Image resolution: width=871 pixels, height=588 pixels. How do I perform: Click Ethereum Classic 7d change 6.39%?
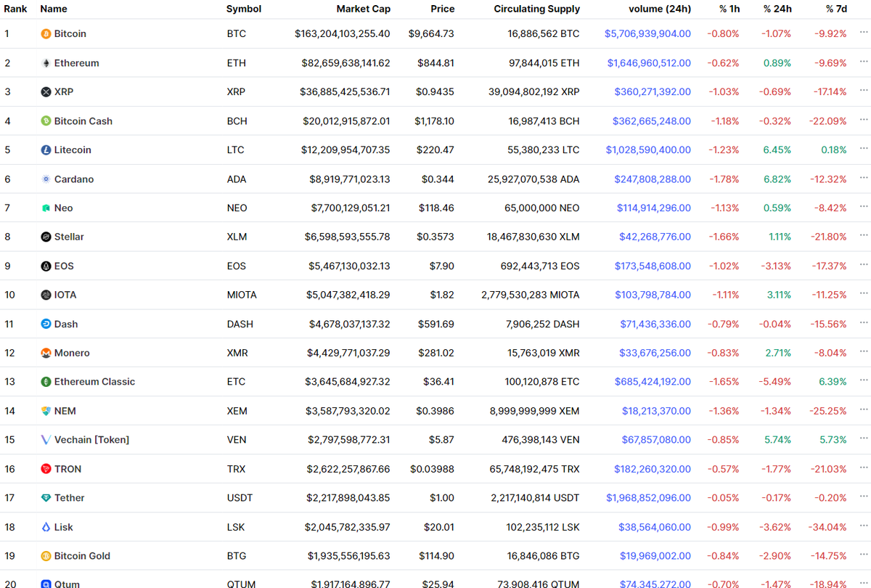point(833,382)
